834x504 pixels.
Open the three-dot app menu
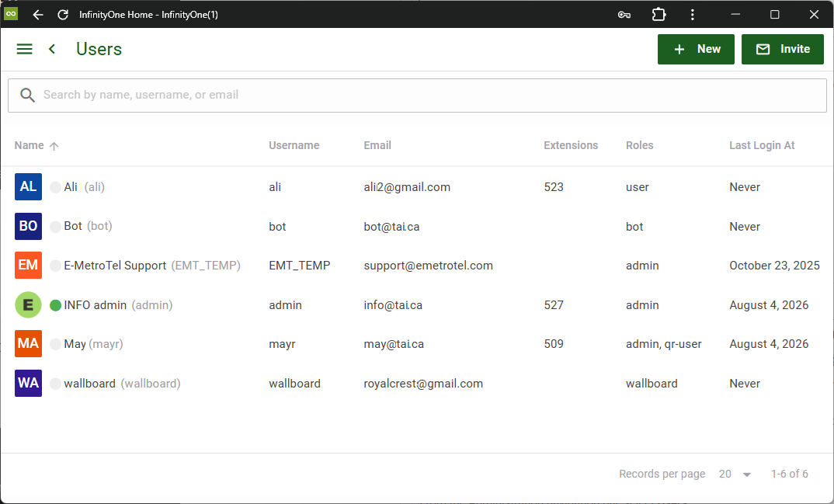(x=692, y=15)
